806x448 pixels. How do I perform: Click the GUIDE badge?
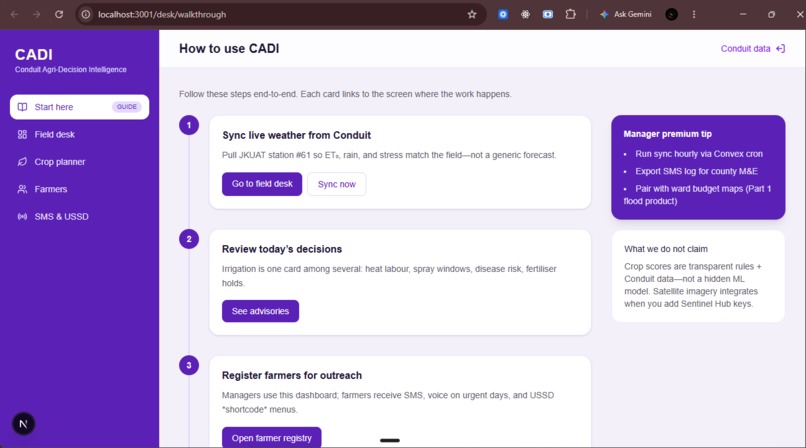[x=126, y=107]
